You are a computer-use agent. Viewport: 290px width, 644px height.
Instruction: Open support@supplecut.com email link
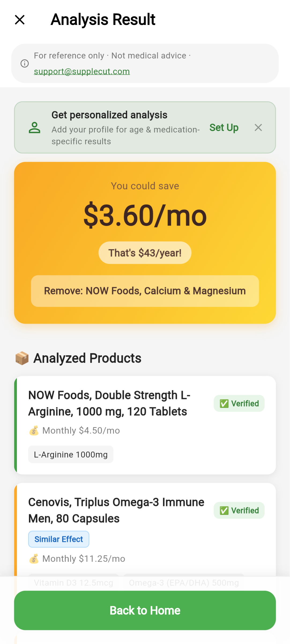(x=82, y=71)
